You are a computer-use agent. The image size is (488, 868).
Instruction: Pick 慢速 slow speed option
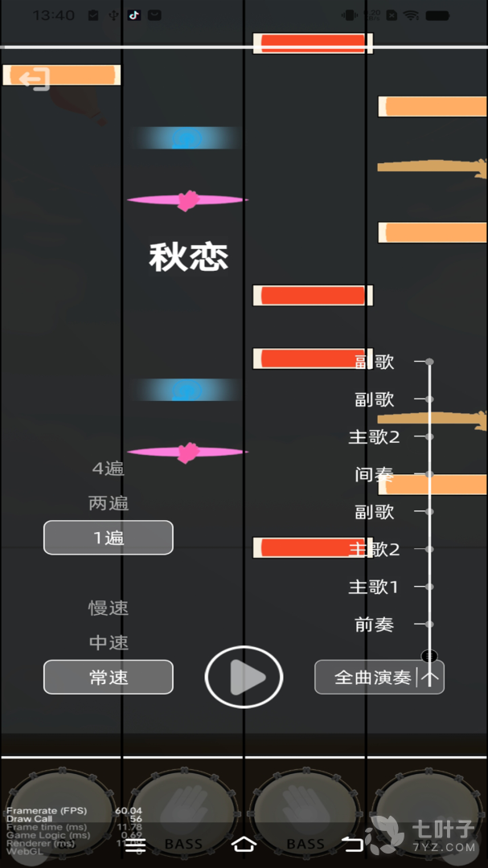(x=109, y=608)
